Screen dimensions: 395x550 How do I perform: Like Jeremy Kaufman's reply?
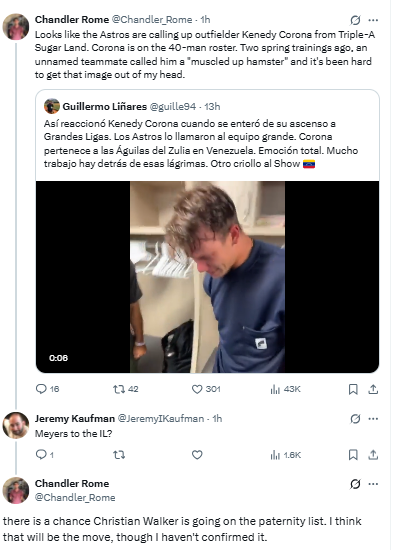pyautogui.click(x=197, y=455)
